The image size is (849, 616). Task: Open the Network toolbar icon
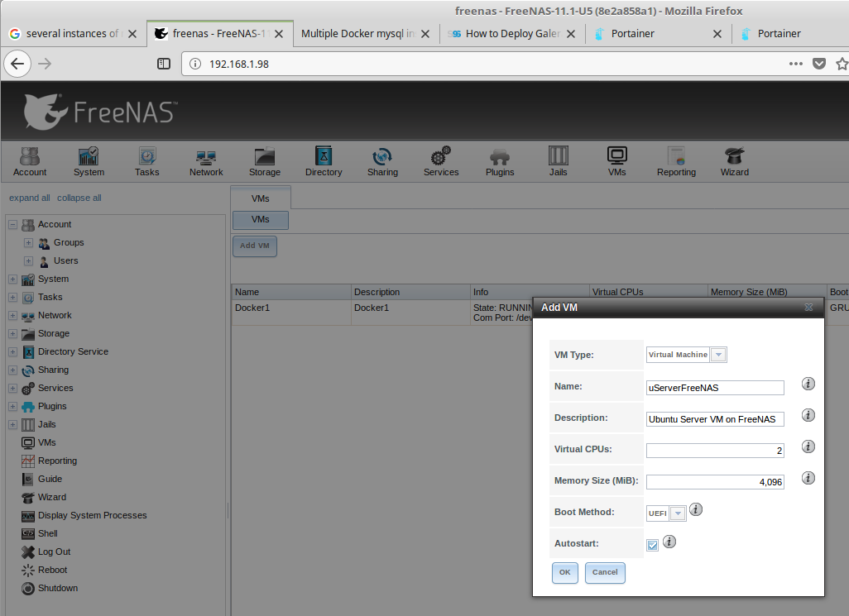click(206, 161)
